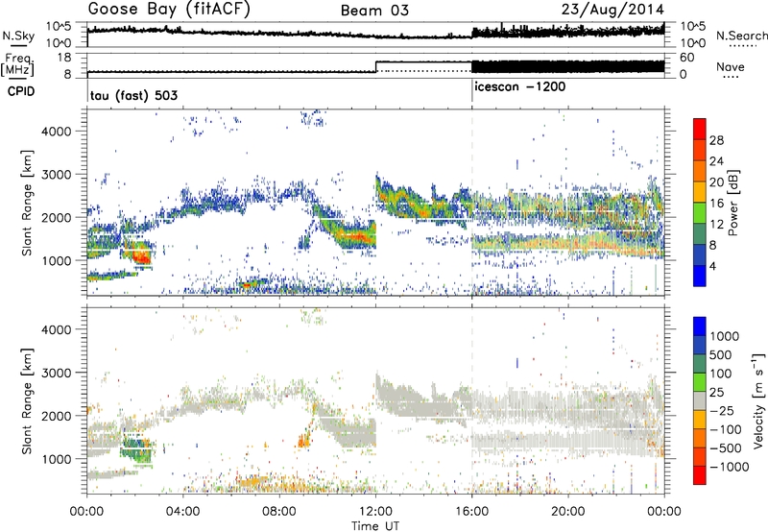768x532 pixels.
Task: Click the '-1000' velocity scale value
Action: click(730, 467)
